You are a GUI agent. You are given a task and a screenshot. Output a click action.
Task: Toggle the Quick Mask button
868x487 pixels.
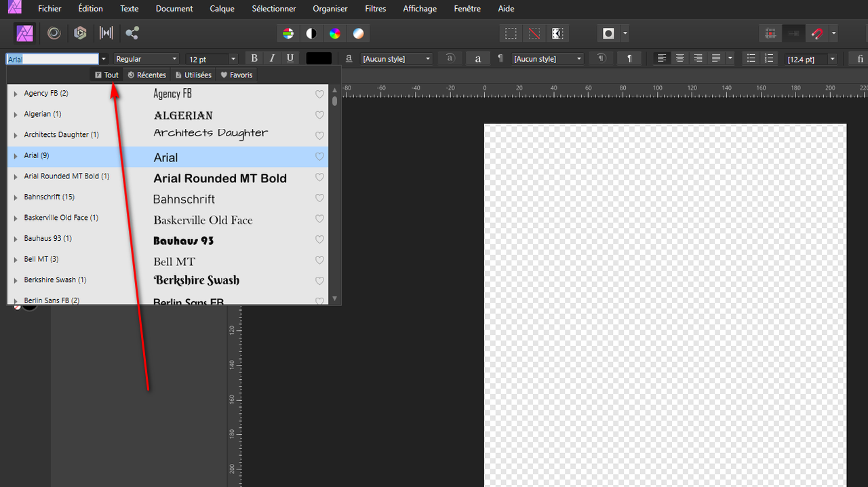[608, 33]
